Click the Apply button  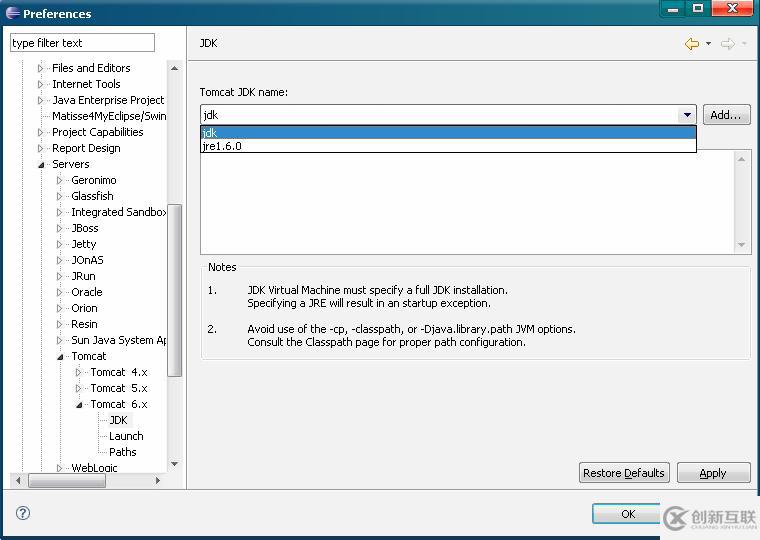713,473
